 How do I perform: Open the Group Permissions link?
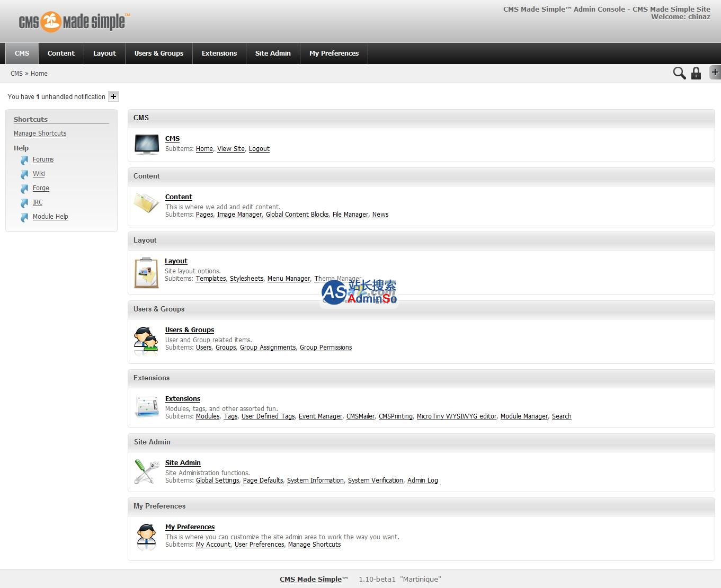click(x=326, y=348)
